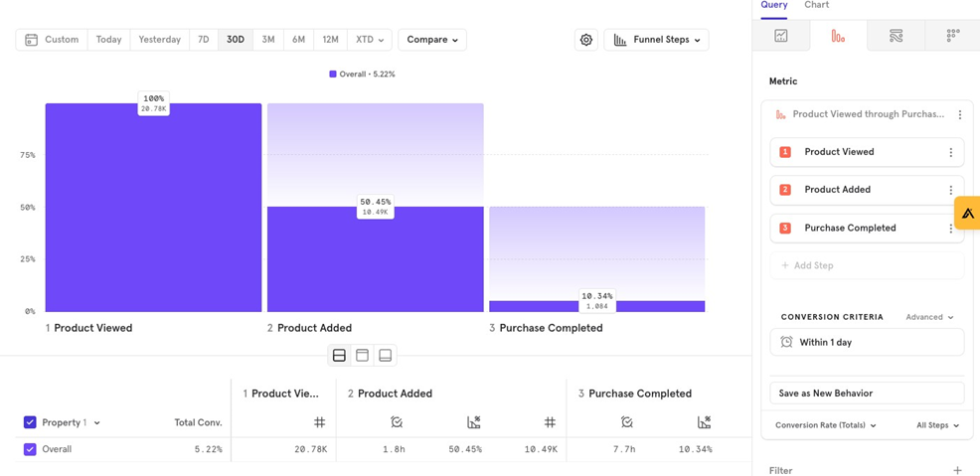Open kebab menu for Product Viewed step
This screenshot has height=476, width=980.
click(950, 152)
